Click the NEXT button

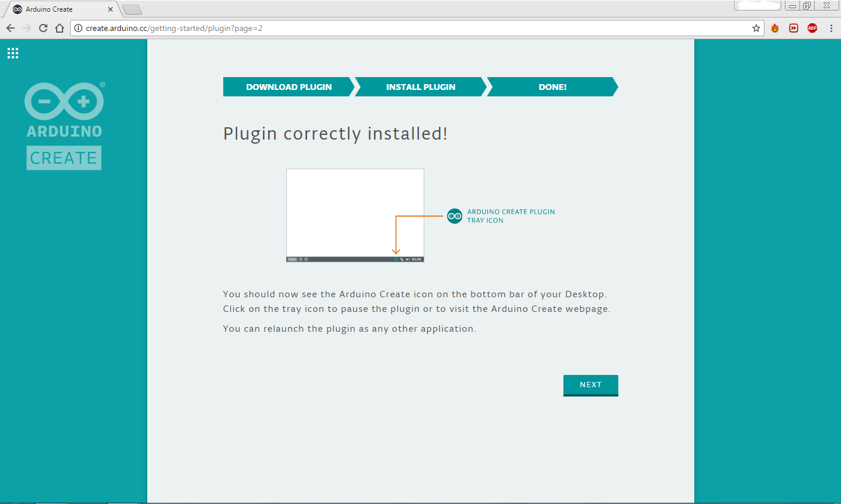590,384
